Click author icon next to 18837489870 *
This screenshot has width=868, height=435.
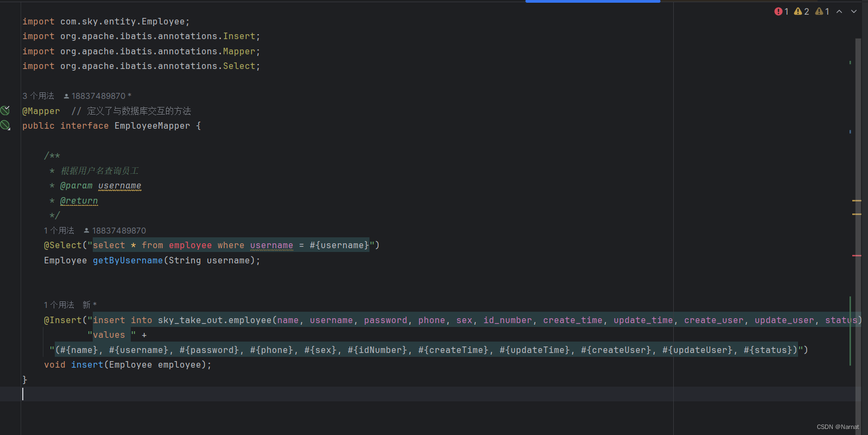66,96
